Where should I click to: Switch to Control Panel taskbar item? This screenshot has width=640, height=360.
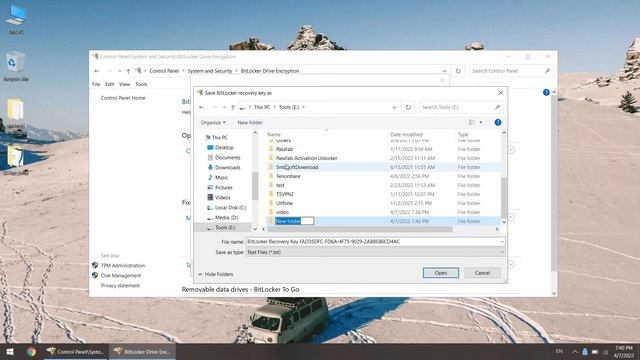pyautogui.click(x=75, y=351)
